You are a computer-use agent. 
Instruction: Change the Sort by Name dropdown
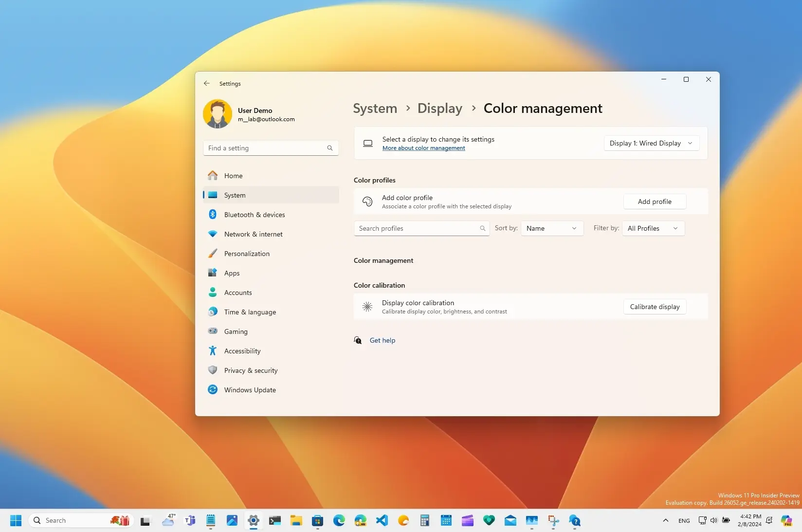[x=551, y=228]
